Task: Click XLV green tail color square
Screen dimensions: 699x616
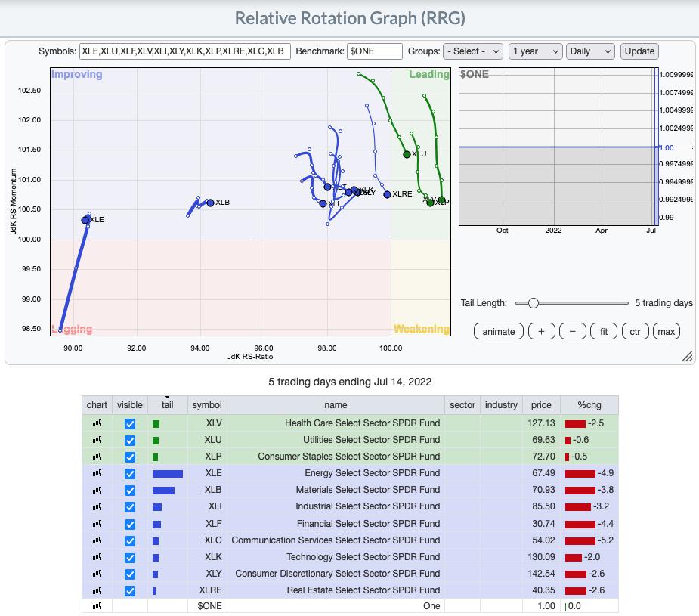Action: pyautogui.click(x=156, y=424)
